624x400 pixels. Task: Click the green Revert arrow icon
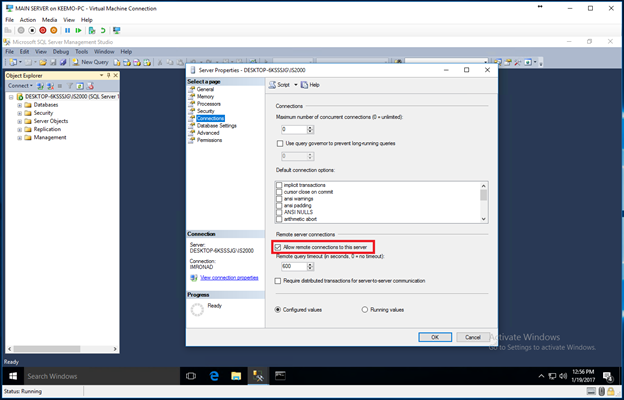(103, 30)
